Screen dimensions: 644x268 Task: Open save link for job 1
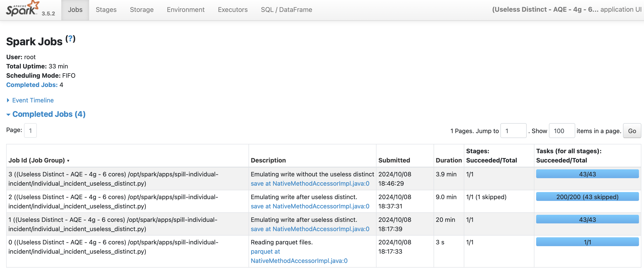[310, 229]
